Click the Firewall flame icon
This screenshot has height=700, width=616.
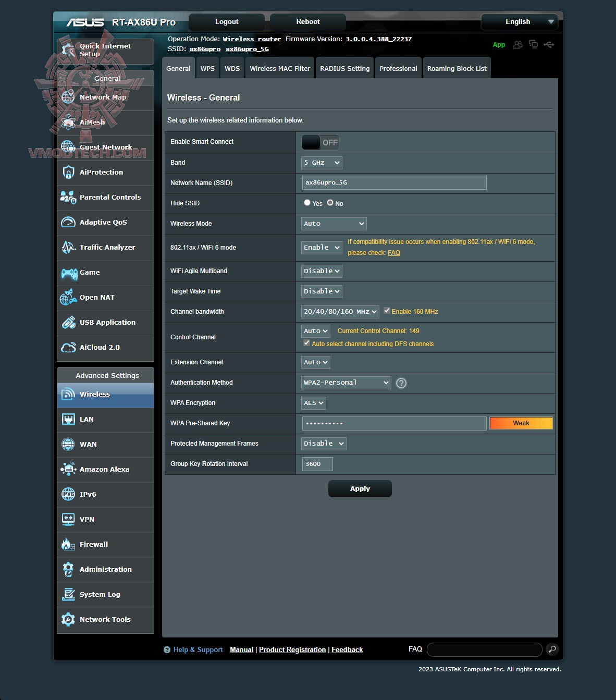point(68,545)
